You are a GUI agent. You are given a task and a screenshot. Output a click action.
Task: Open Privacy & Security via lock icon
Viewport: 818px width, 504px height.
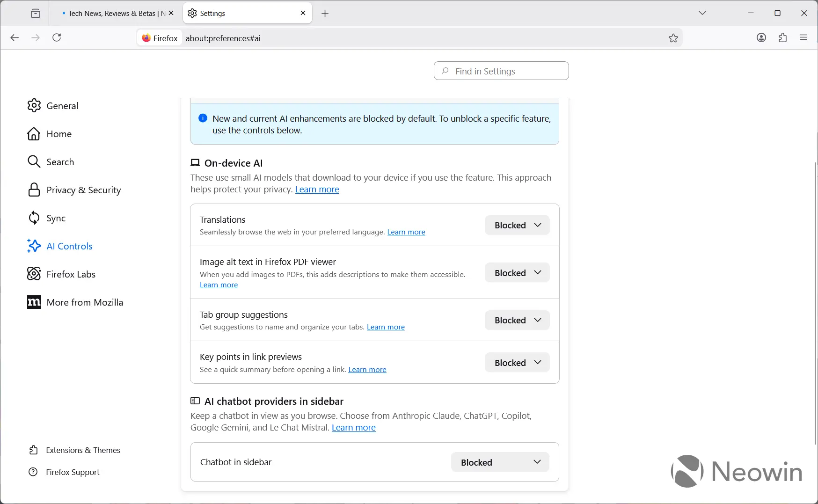point(83,190)
